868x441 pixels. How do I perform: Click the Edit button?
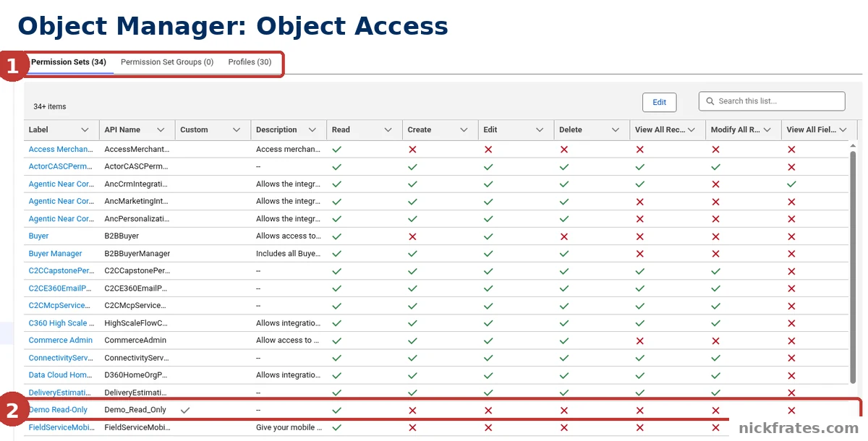(x=659, y=102)
